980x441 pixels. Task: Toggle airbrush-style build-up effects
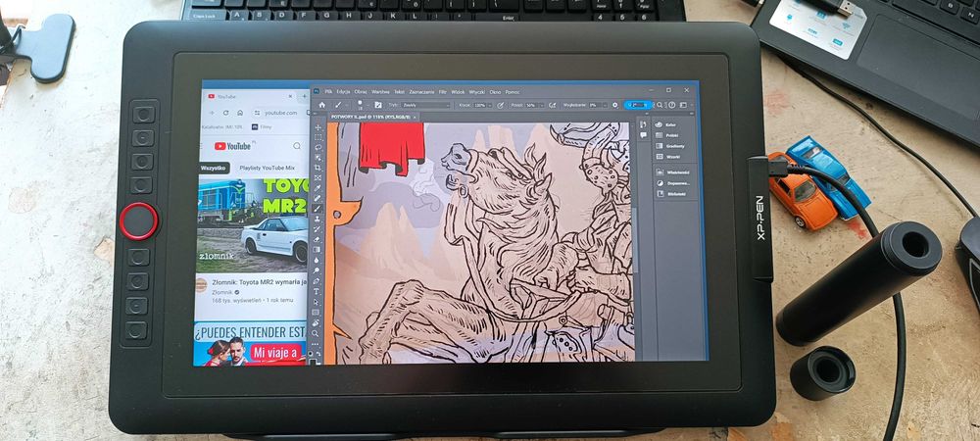point(553,105)
